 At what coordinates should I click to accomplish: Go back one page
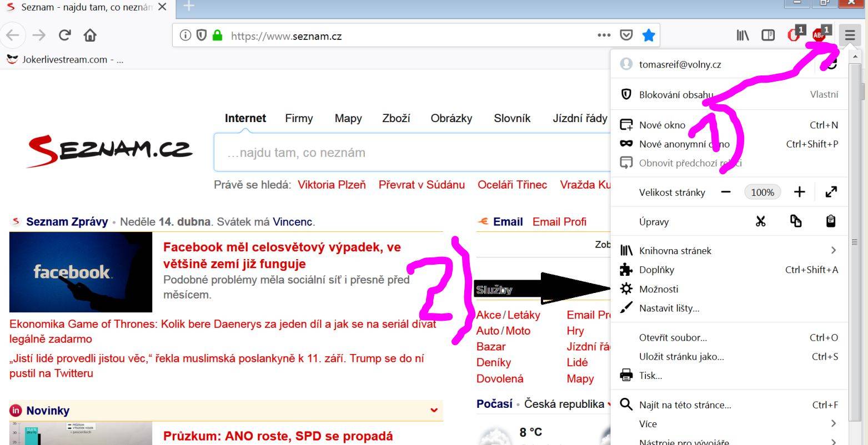pyautogui.click(x=12, y=36)
